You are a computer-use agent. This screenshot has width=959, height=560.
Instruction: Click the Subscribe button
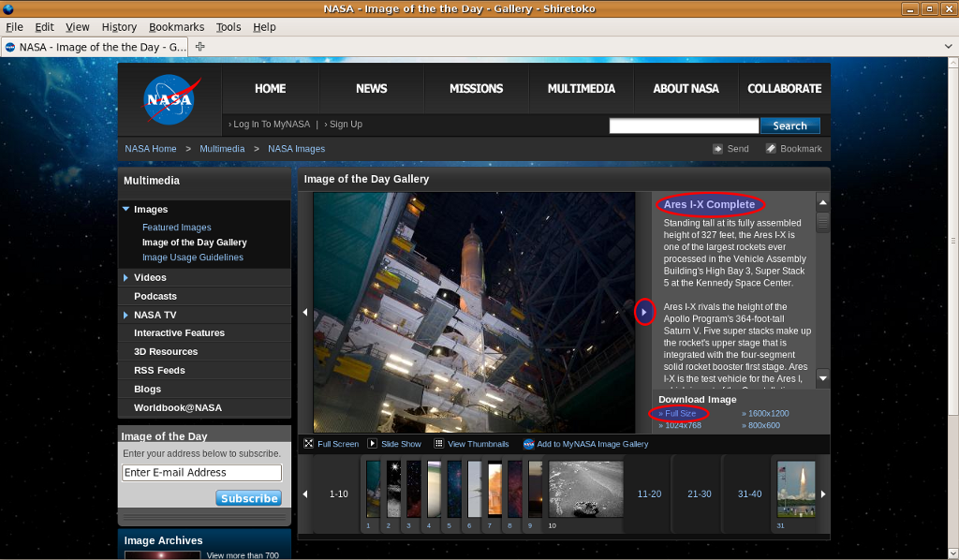(249, 498)
